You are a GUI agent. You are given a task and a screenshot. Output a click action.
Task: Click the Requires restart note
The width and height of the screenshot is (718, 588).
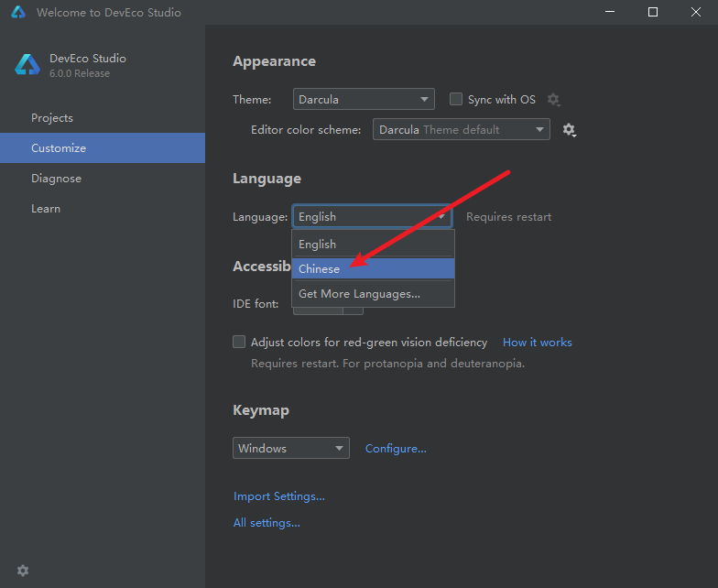coord(509,216)
